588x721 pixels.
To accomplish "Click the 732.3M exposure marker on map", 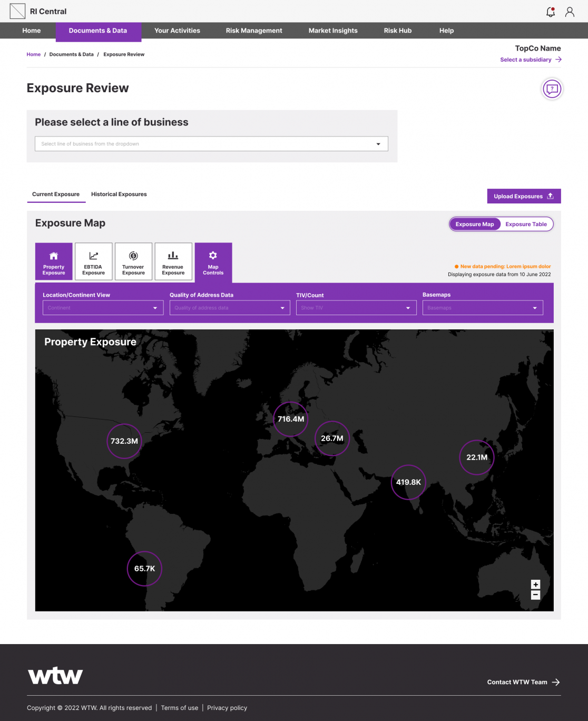I will [124, 441].
